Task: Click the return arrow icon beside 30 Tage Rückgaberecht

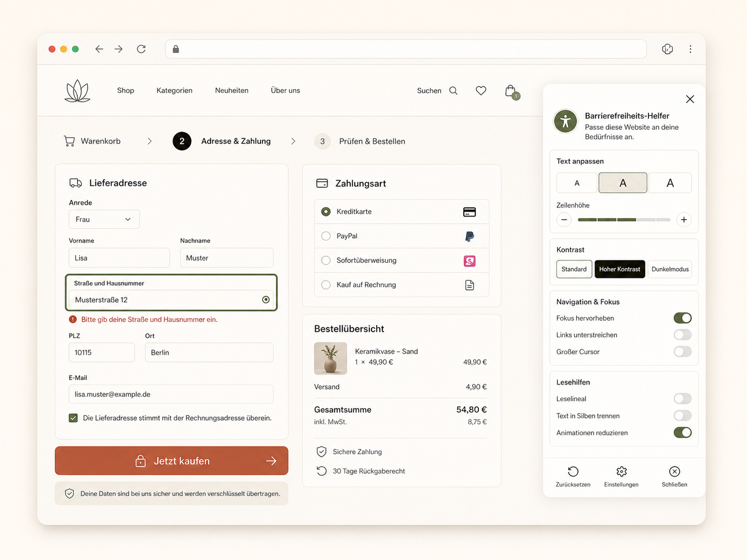Action: [321, 471]
